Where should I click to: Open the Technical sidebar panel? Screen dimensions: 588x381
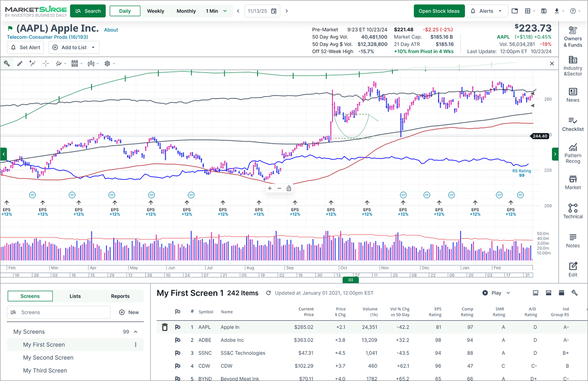tap(573, 211)
